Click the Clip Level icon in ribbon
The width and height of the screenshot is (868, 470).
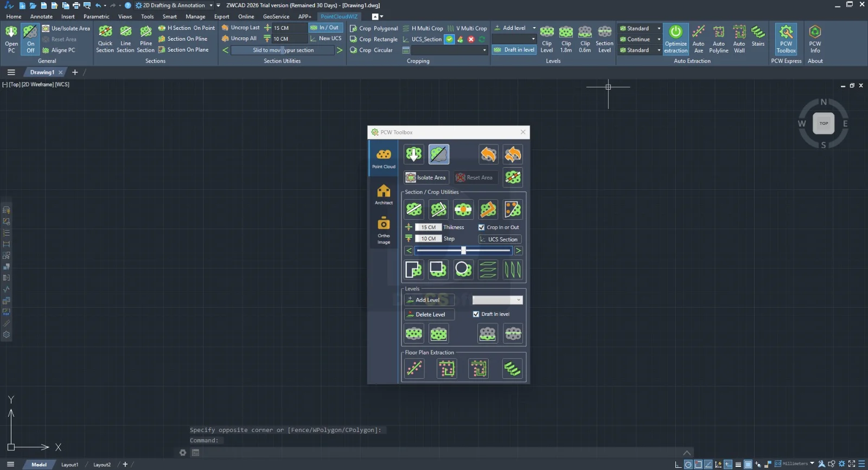coord(547,39)
